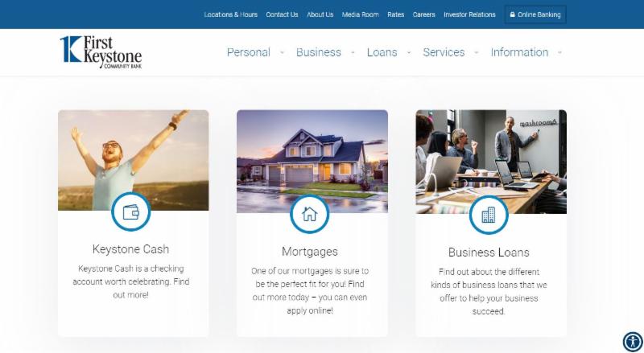Open the Media Room link

pos(360,14)
